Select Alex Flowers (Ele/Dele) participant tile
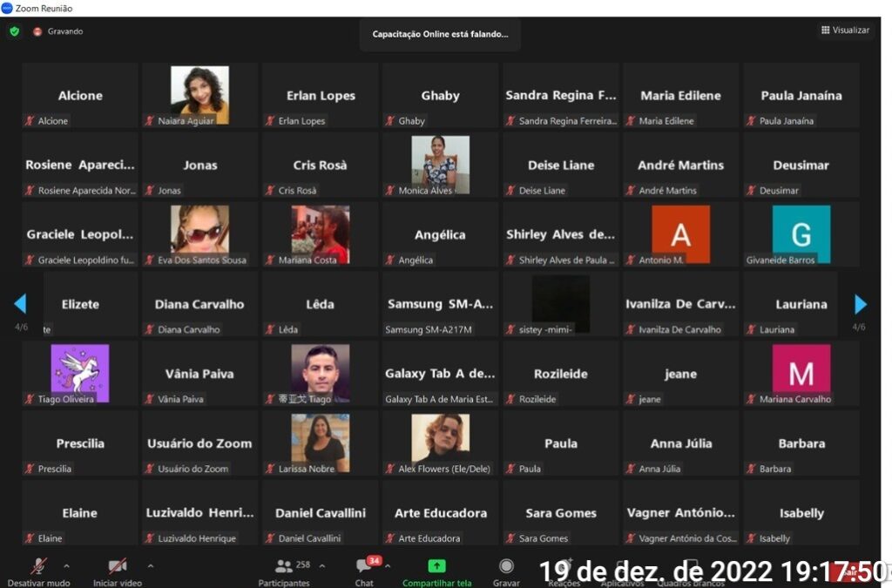Viewport: 892px width, 588px height. (x=440, y=443)
